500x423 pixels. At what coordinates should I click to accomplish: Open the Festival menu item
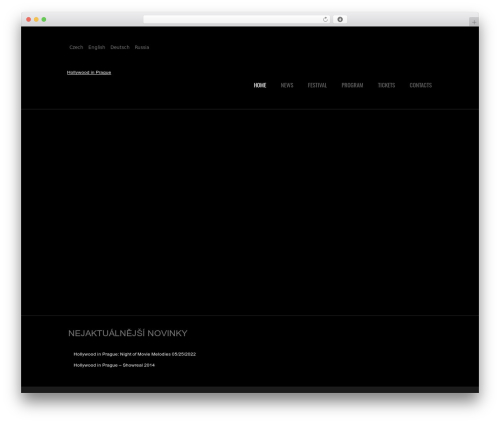point(317,85)
